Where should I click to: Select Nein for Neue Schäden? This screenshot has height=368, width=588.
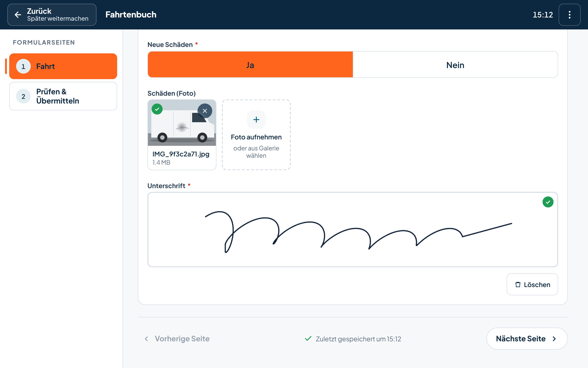tap(455, 65)
